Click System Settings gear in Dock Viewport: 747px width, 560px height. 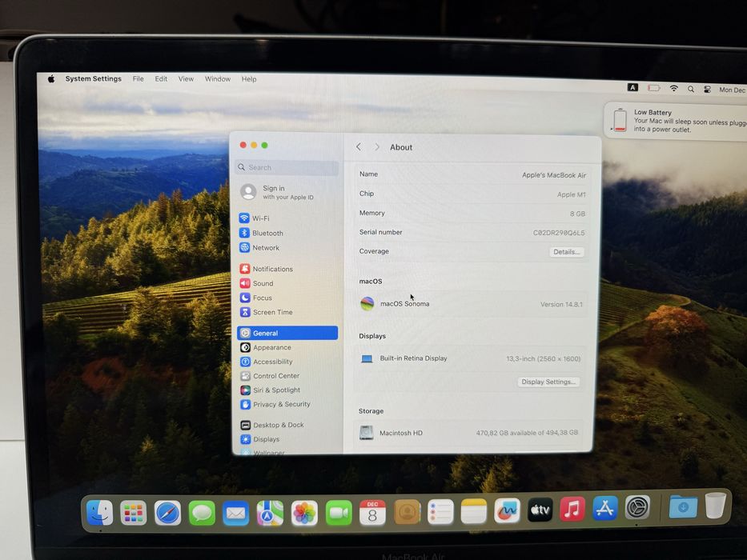click(637, 507)
